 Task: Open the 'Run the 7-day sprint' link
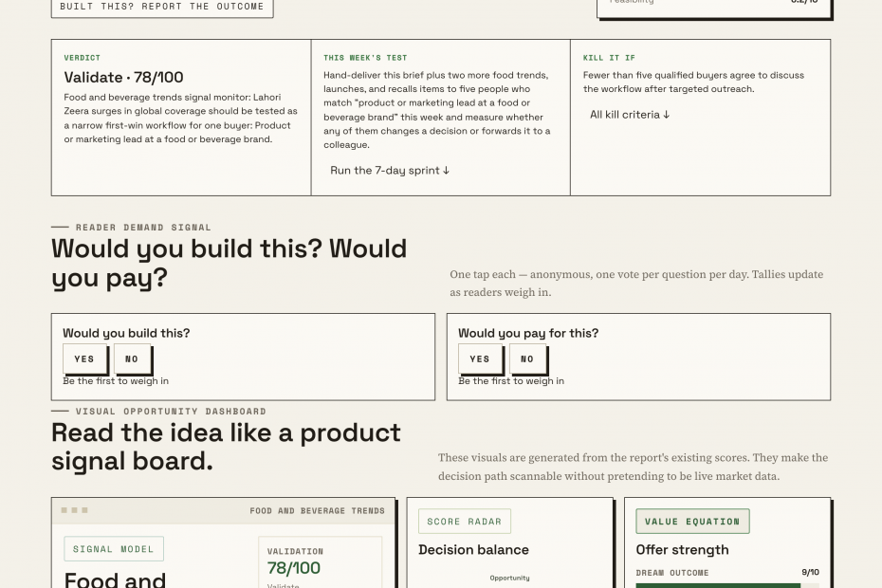(x=390, y=171)
